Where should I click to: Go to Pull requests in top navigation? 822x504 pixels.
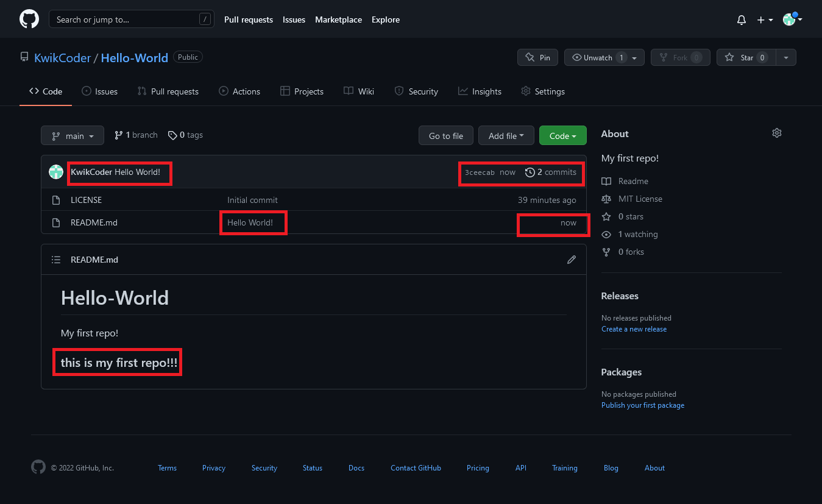click(249, 20)
